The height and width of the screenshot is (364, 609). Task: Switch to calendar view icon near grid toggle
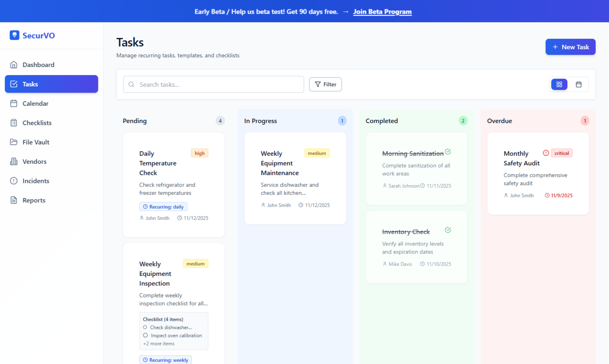click(579, 84)
